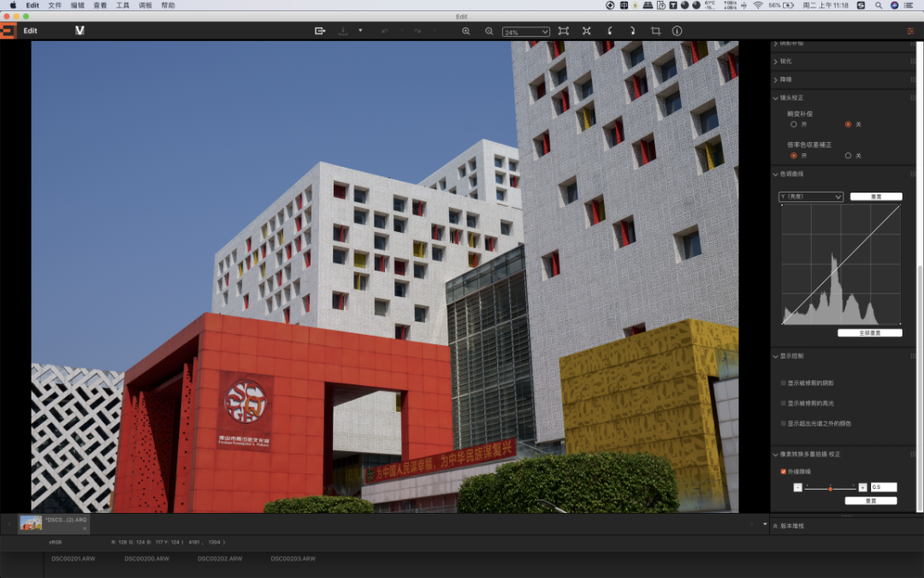Click the save download-arrow icon
The height and width of the screenshot is (578, 924).
[342, 31]
